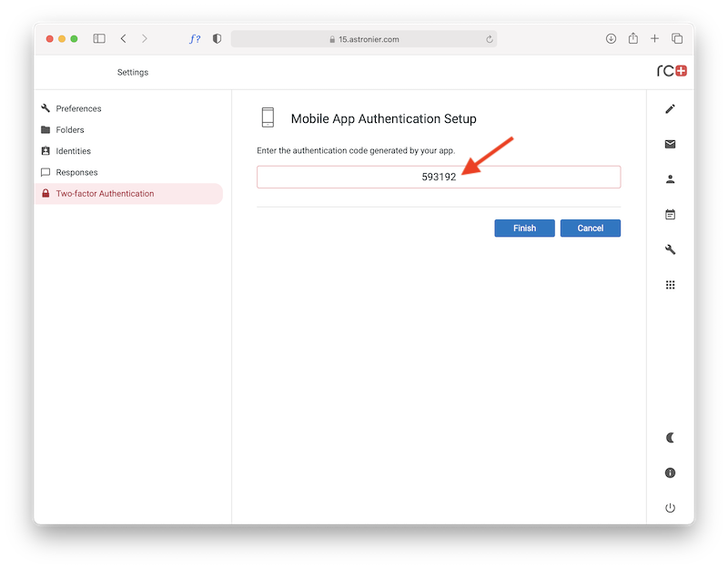Open the Mail envelope icon
Viewport: 728px width, 569px height.
[x=670, y=144]
